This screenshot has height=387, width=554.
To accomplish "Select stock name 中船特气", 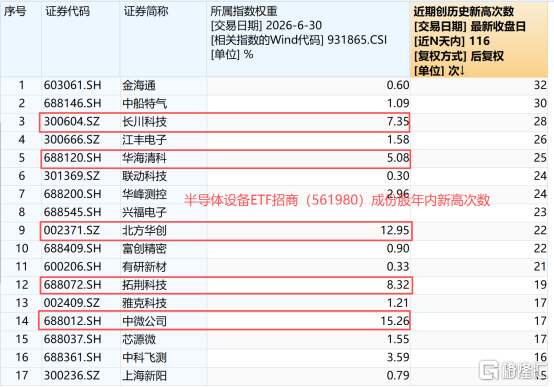I will [x=145, y=104].
